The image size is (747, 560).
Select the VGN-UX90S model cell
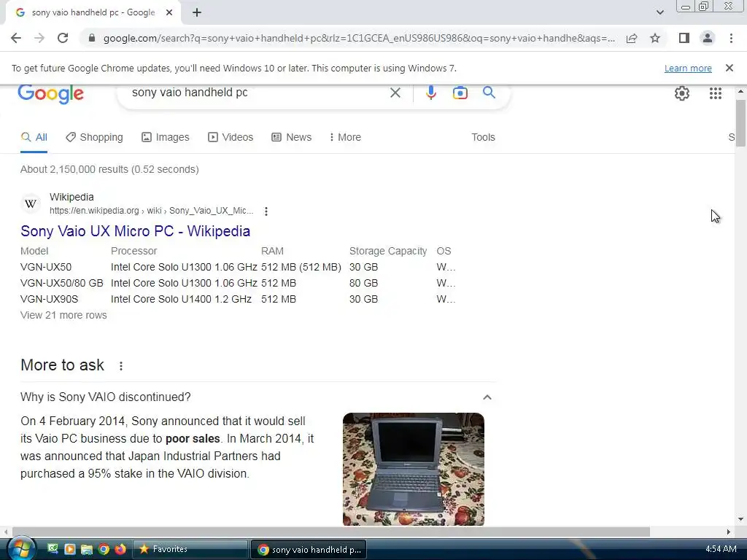[49, 300]
